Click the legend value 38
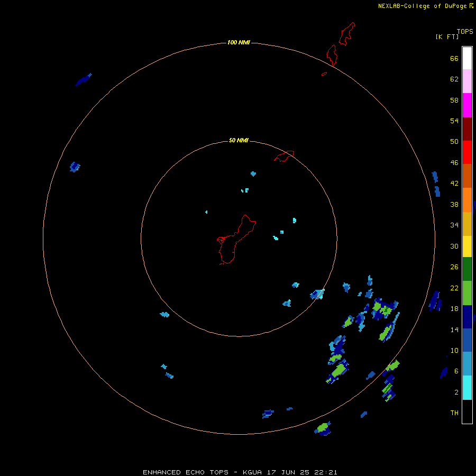The width and height of the screenshot is (476, 476). (x=454, y=204)
